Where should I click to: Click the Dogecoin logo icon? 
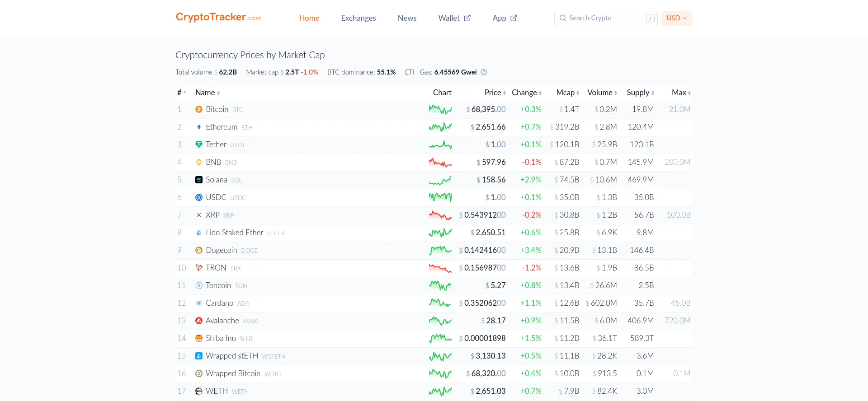pyautogui.click(x=198, y=250)
